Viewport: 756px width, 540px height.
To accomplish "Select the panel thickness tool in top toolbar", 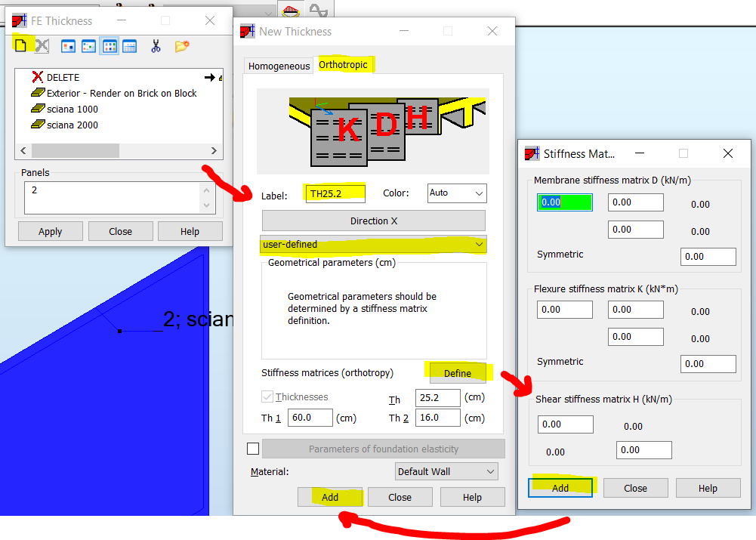I will [x=292, y=11].
